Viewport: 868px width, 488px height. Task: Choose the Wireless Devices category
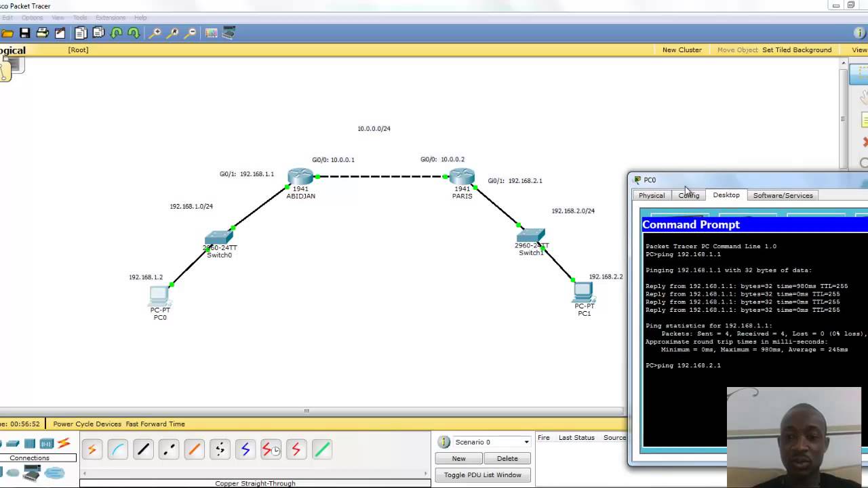46,443
